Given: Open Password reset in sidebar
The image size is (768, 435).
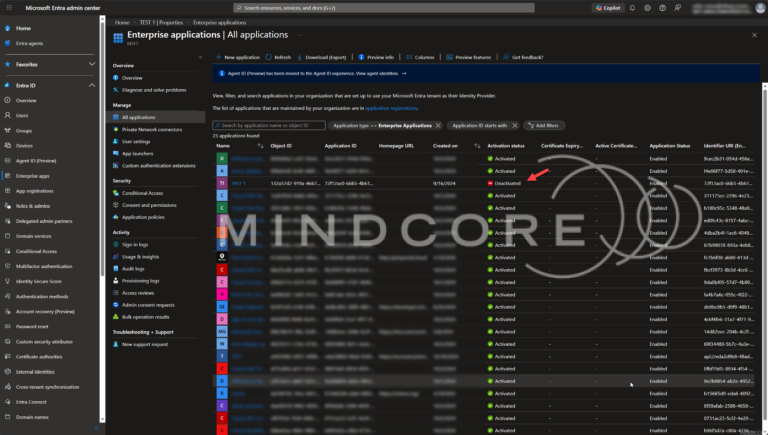Looking at the screenshot, I should coord(32,327).
